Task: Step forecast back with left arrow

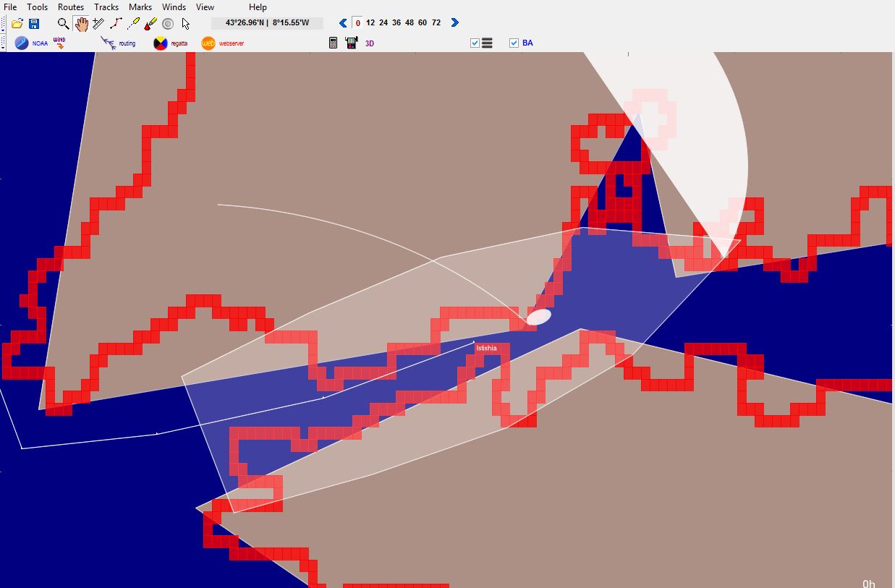Action: (344, 23)
